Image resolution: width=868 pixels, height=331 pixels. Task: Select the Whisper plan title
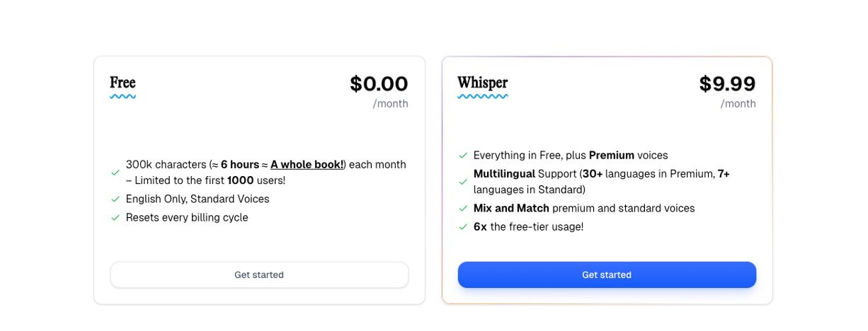[x=482, y=83]
